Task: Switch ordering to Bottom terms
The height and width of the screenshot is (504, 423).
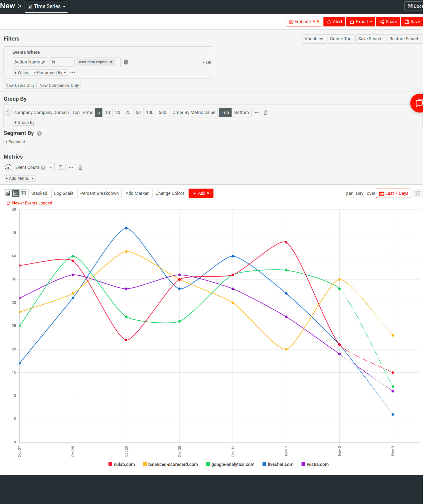Action: [241, 112]
